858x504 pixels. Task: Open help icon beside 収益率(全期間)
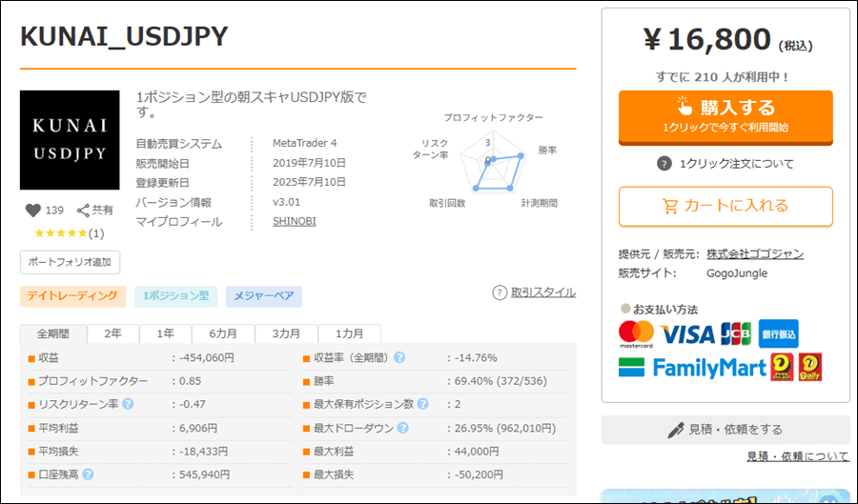tap(399, 357)
